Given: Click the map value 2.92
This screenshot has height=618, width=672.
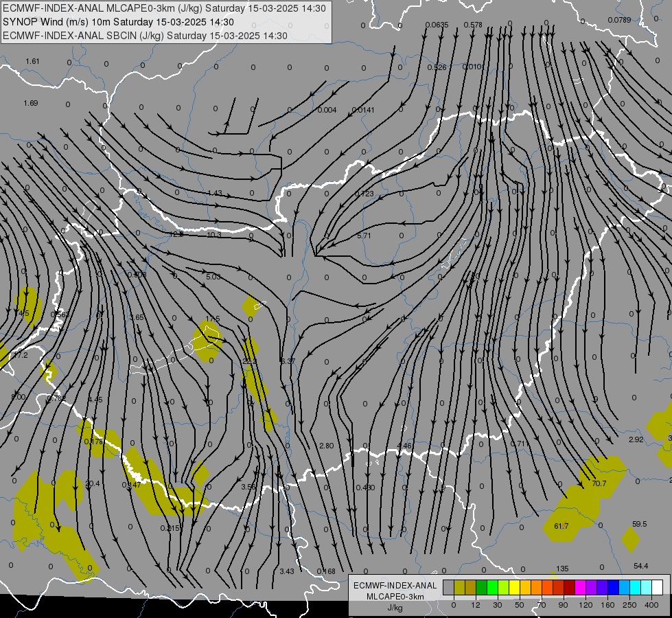Looking at the screenshot, I should pyautogui.click(x=636, y=439).
